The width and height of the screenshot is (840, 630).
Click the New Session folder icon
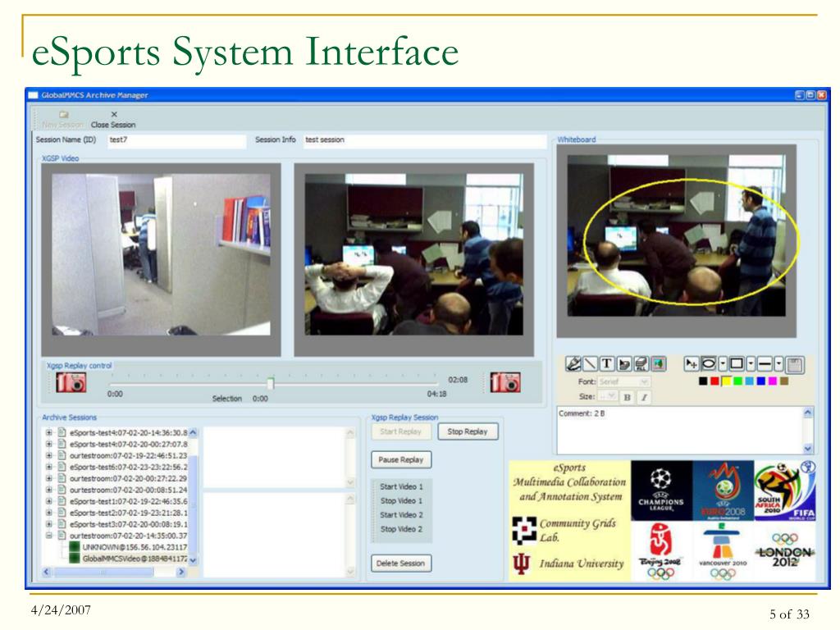click(x=64, y=114)
